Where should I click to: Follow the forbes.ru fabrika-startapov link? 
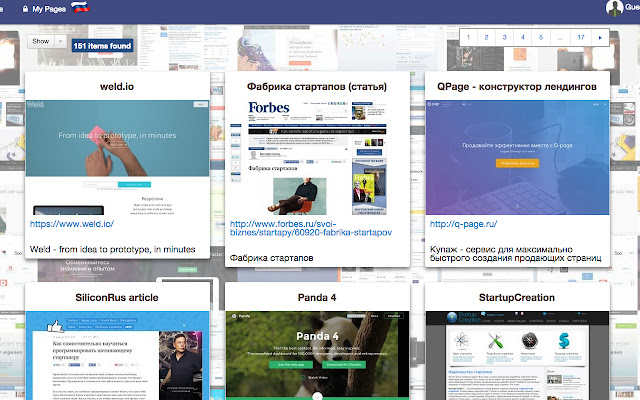click(311, 228)
